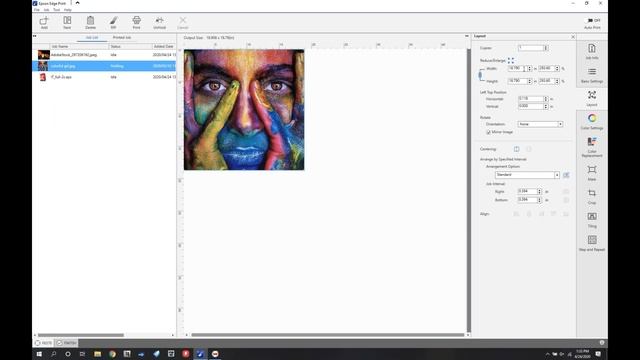This screenshot has width=640, height=360.
Task: Click the preview area horizontal scrollbar
Action: tap(328, 335)
